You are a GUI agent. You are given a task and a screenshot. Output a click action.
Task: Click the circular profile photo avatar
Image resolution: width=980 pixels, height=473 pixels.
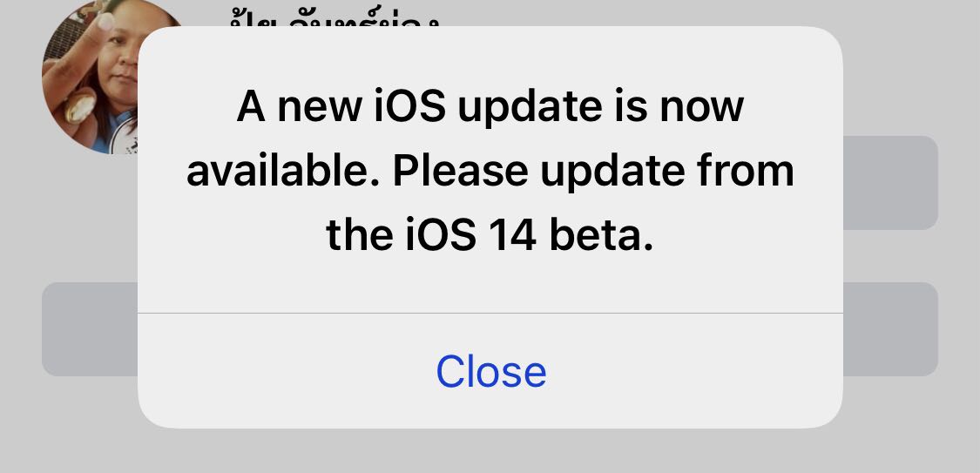tap(91, 77)
